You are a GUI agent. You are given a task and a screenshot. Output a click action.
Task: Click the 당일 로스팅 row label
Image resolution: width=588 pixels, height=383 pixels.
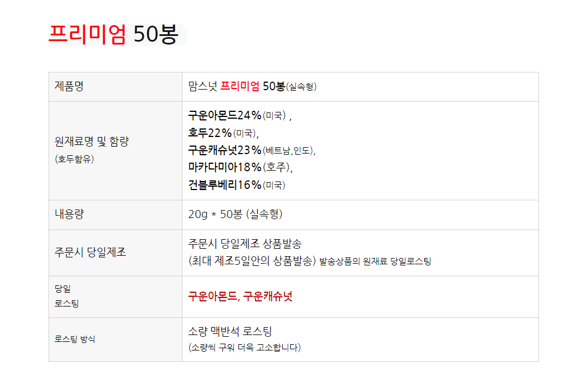[x=66, y=296]
